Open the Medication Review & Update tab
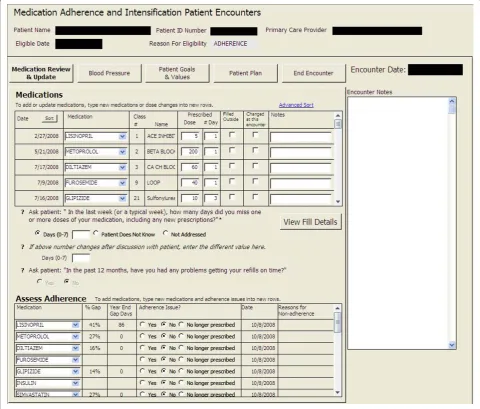The height and width of the screenshot is (409, 480). pos(41,73)
